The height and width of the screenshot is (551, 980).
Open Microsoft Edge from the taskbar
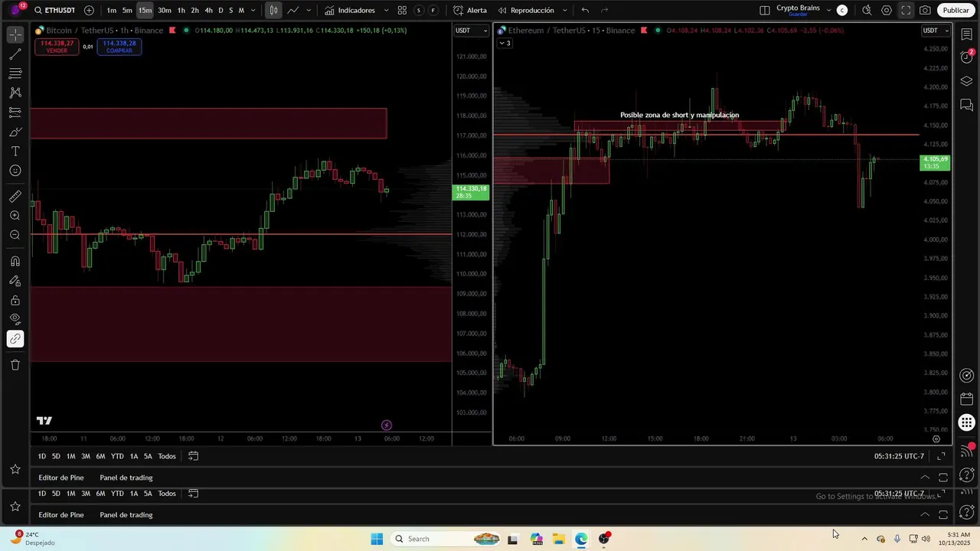tap(582, 539)
